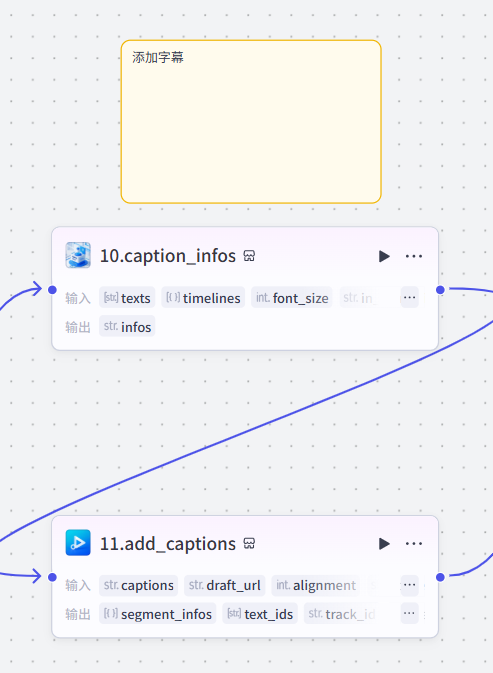Screen dimensions: 493x673
Task: Select the timelines input parameter
Action: tap(203, 297)
